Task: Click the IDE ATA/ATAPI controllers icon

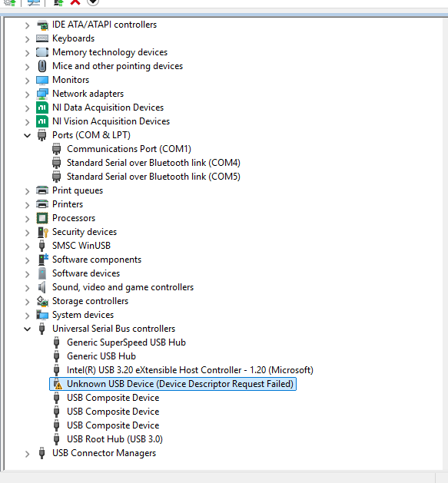Action: click(42, 25)
